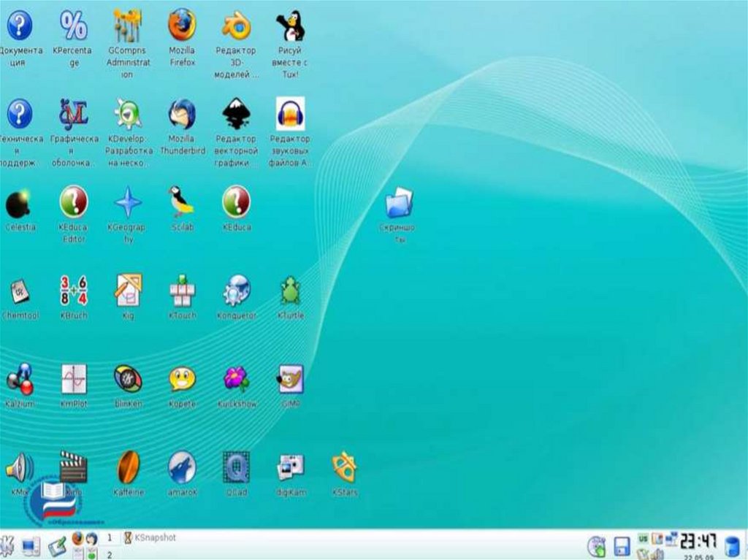Launch KEduca quiz icon

[236, 202]
